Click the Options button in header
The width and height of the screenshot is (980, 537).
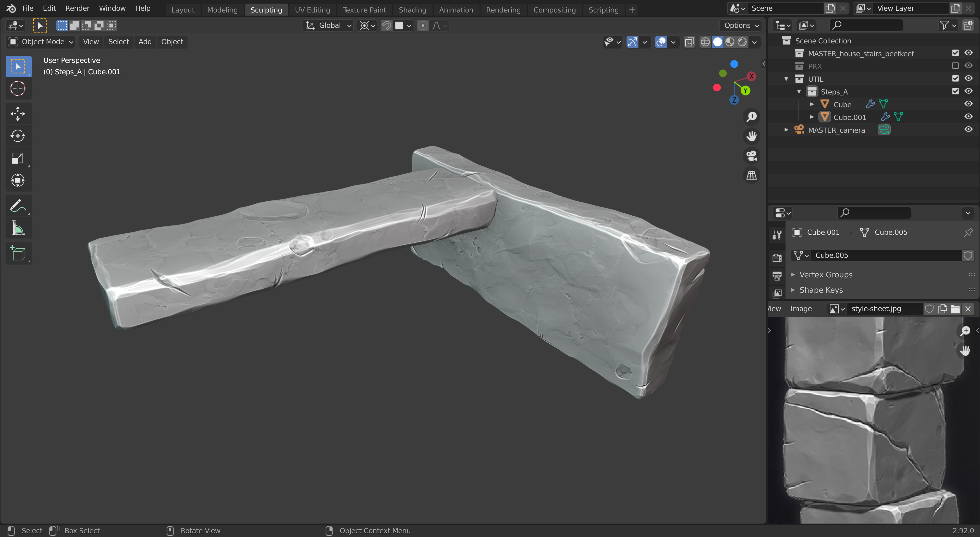741,26
